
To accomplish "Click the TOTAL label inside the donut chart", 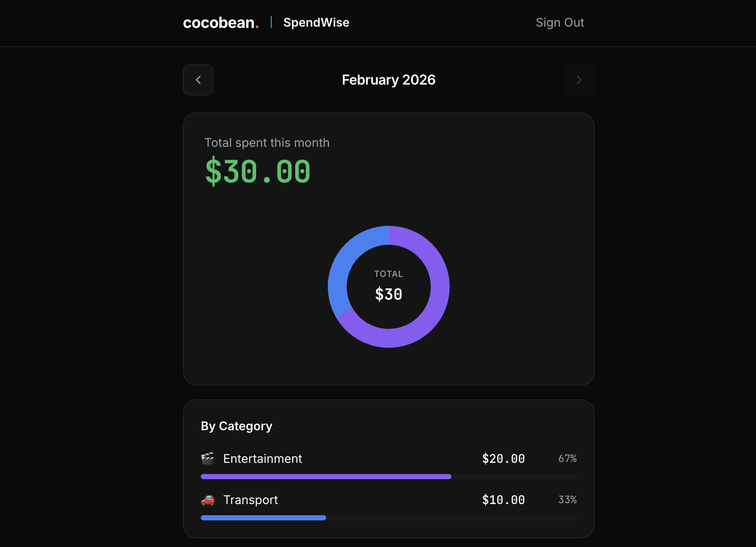I will 388,273.
